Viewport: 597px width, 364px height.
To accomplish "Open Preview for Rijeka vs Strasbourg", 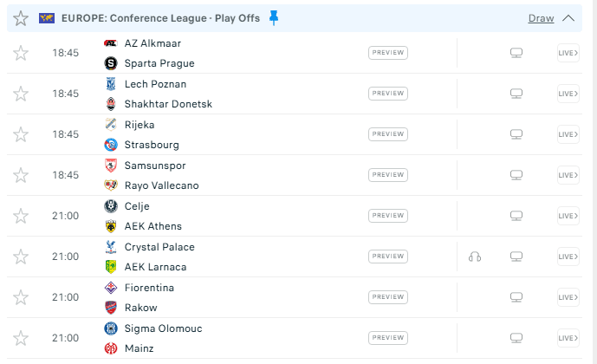I will pyautogui.click(x=387, y=134).
